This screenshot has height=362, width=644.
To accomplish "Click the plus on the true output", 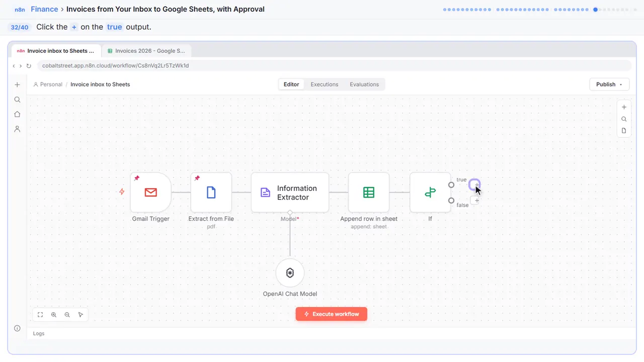I will 474,185.
